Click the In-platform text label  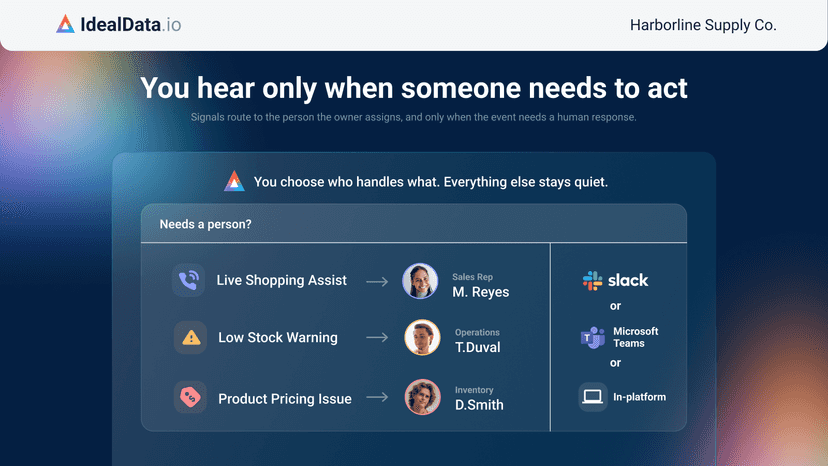pos(639,397)
